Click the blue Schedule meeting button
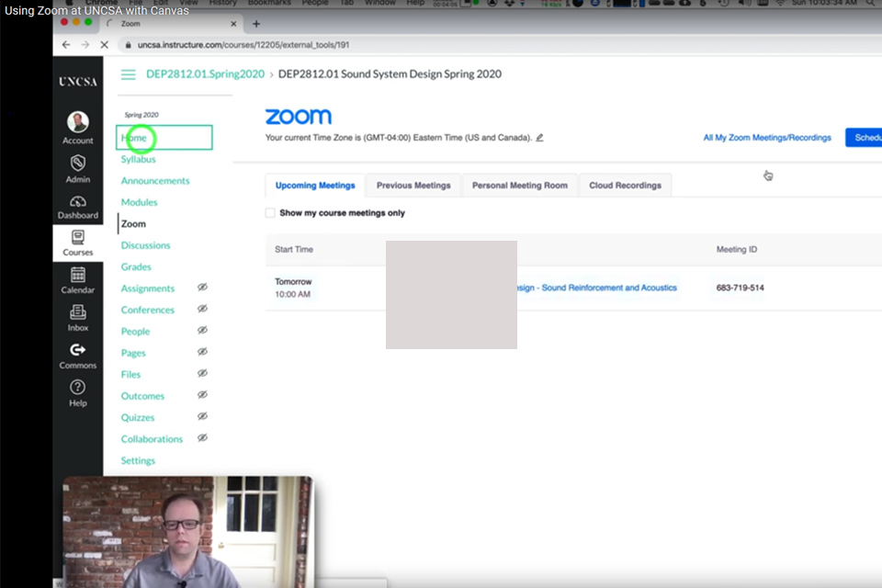This screenshot has height=588, width=882. click(x=864, y=138)
